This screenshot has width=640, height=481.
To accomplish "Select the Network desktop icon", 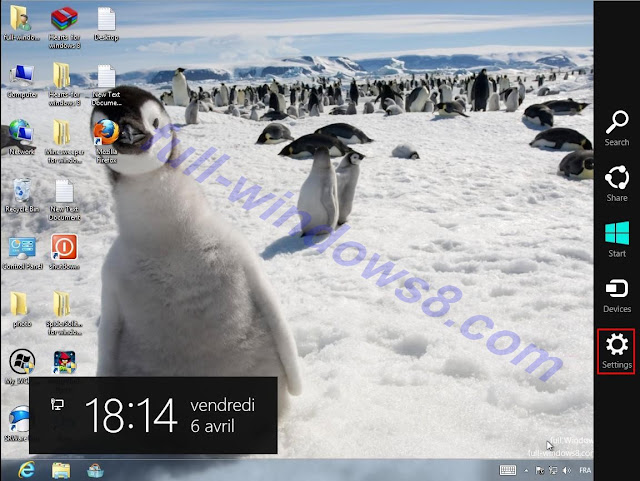I will (x=21, y=137).
